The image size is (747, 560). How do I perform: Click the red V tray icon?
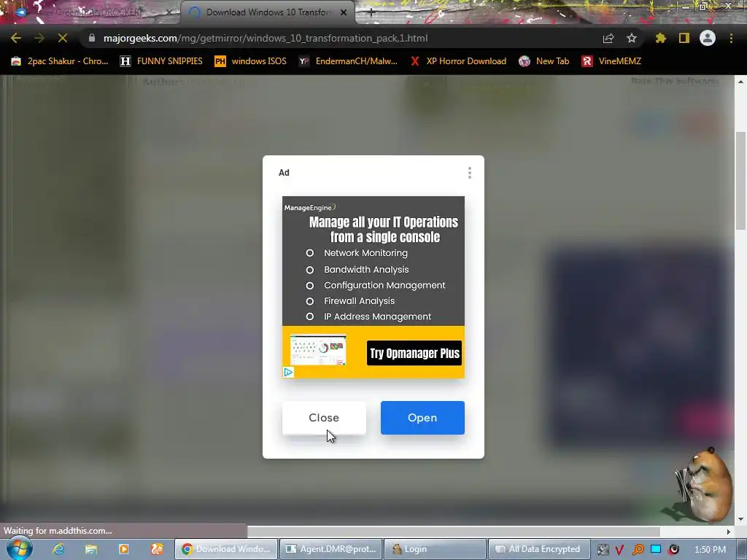point(619,550)
